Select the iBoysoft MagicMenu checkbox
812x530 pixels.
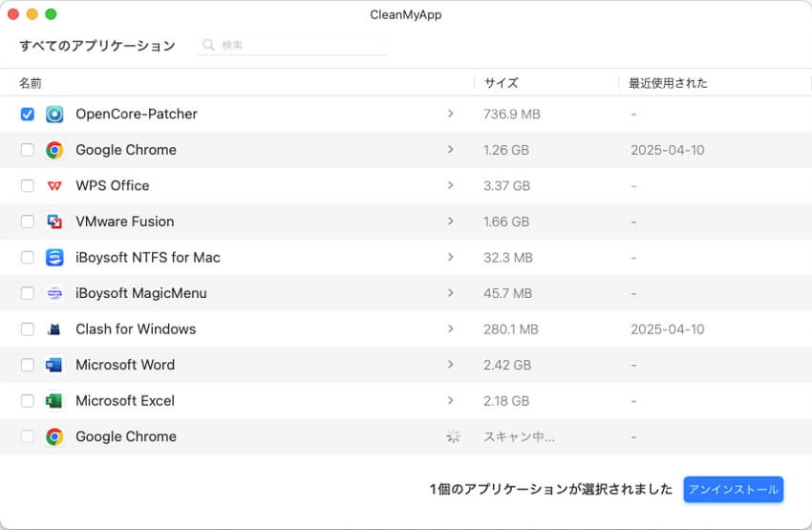click(x=28, y=293)
